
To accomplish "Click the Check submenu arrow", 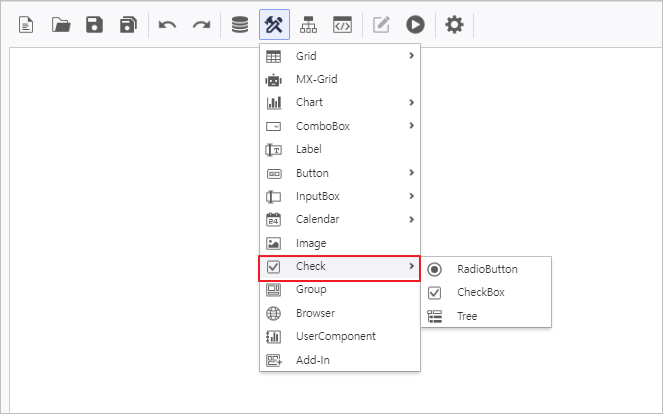I will [x=411, y=266].
